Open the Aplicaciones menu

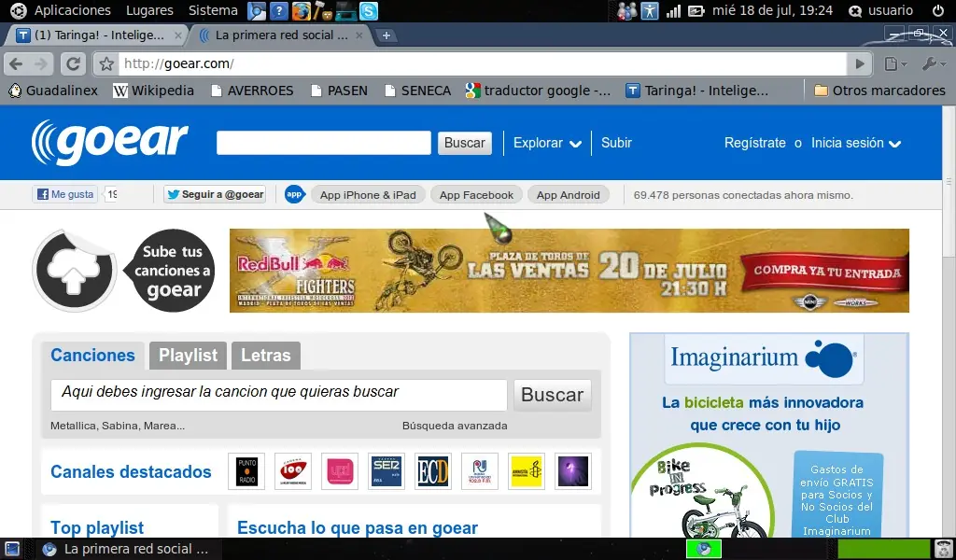[73, 10]
